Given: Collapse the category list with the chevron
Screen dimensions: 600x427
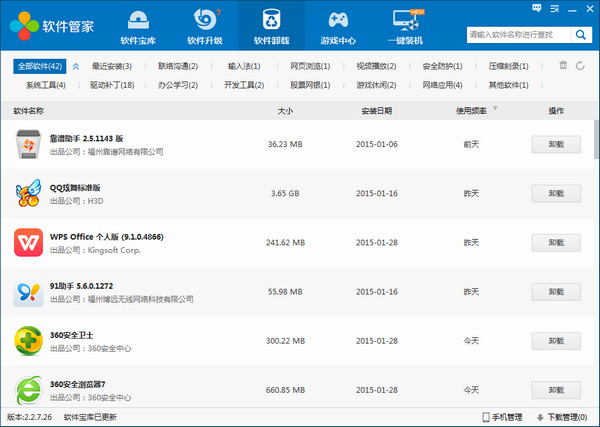Looking at the screenshot, I should 582,66.
